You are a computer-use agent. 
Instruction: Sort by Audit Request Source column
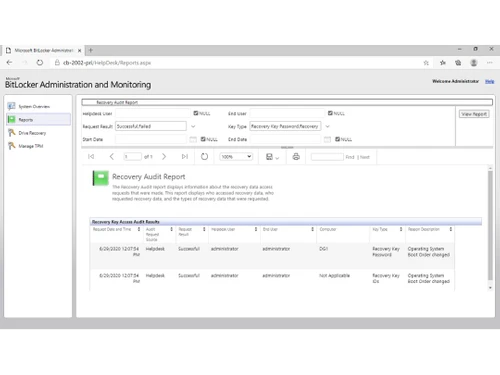[172, 229]
